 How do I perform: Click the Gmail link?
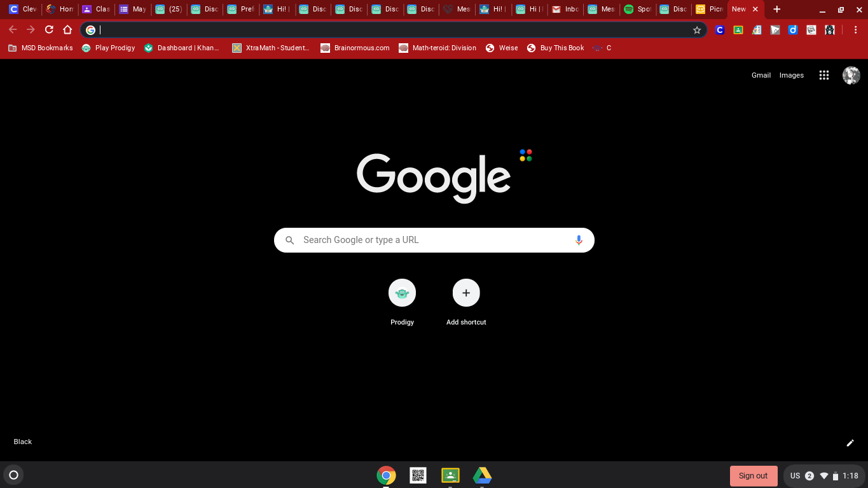pyautogui.click(x=761, y=75)
